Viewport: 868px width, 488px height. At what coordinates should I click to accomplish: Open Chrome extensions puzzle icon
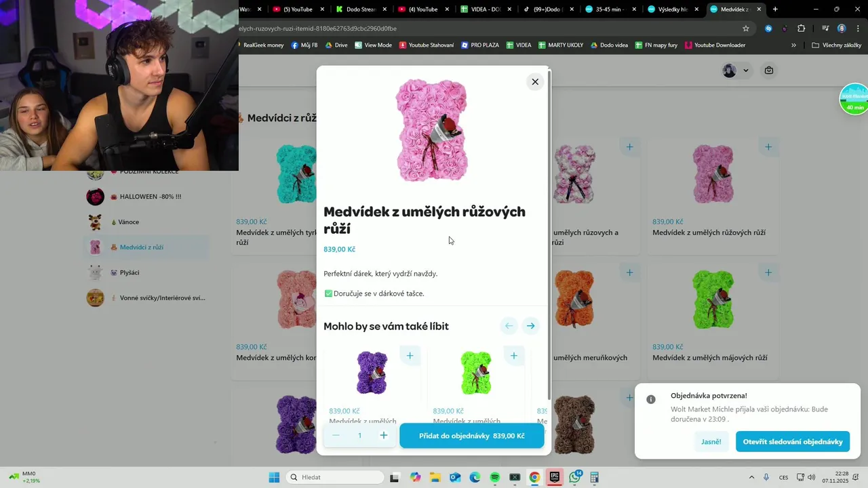click(802, 28)
